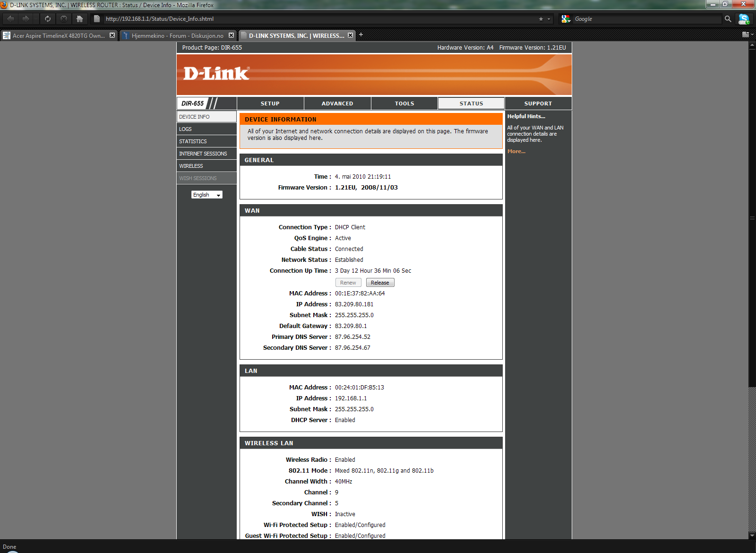Open STATISTICS in the sidebar
This screenshot has height=553, width=756.
coord(206,141)
